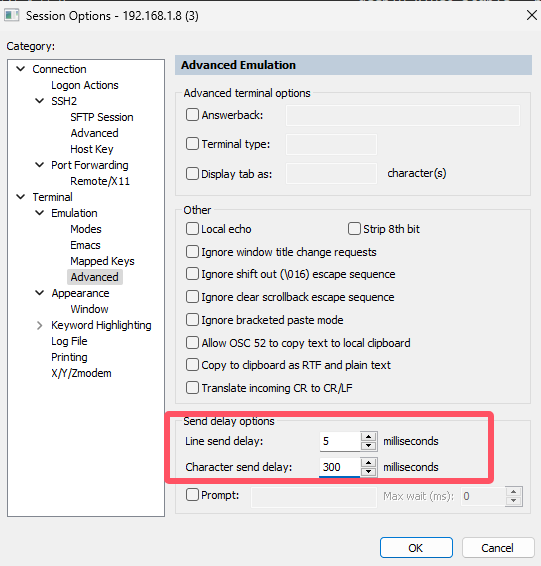Enable the Answerback checkbox

[x=192, y=115]
